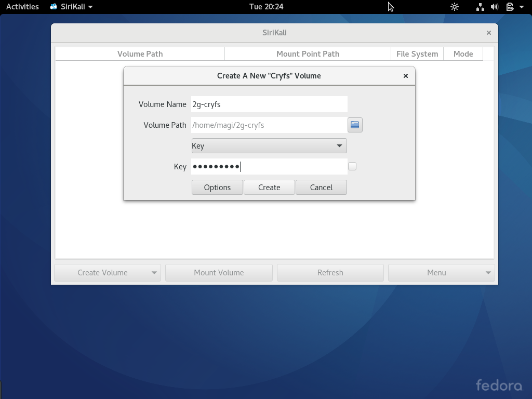Expand the Create Volume dropdown arrow

pyautogui.click(x=154, y=273)
